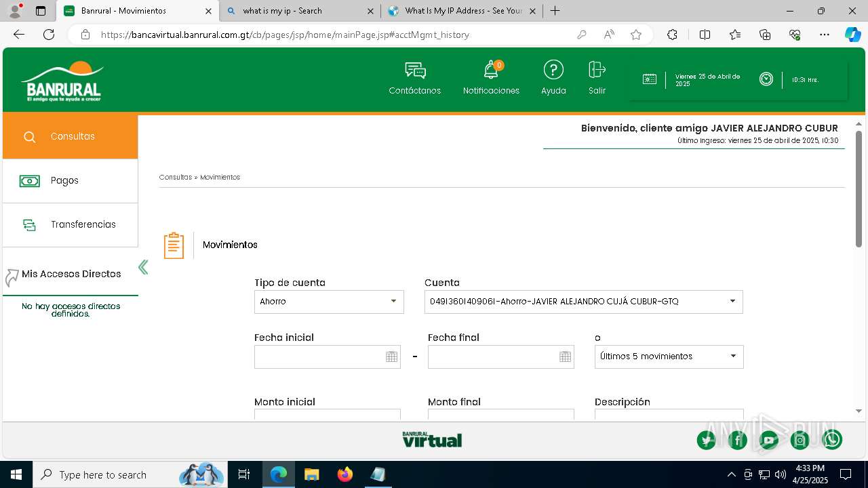Add page to favorites star
Screen dimensions: 868x488
tap(636, 35)
